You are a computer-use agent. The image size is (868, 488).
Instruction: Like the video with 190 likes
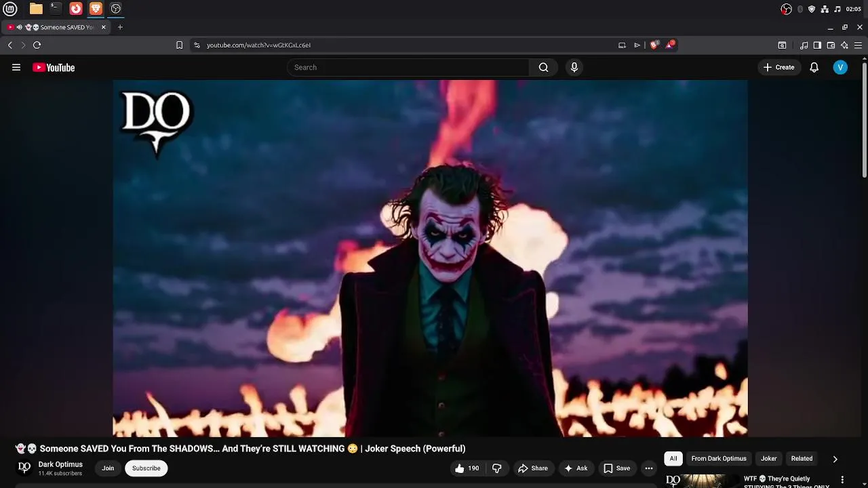(x=467, y=468)
